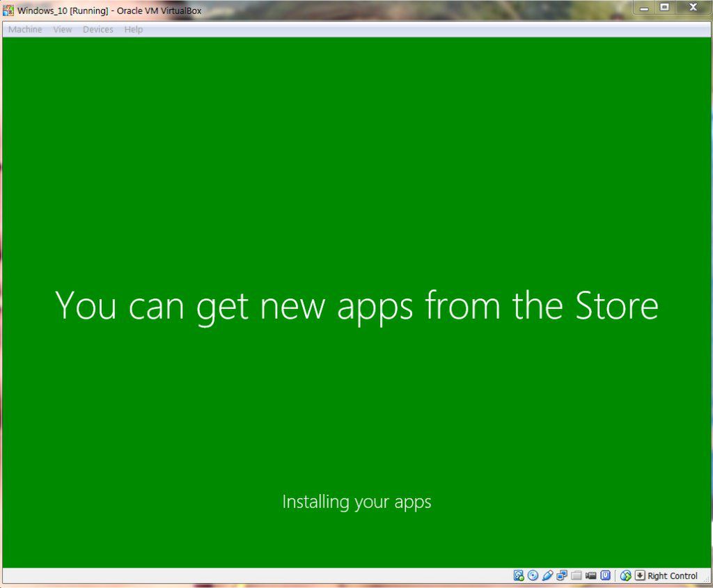Open the View menu
This screenshot has height=588, width=713.
[x=62, y=29]
